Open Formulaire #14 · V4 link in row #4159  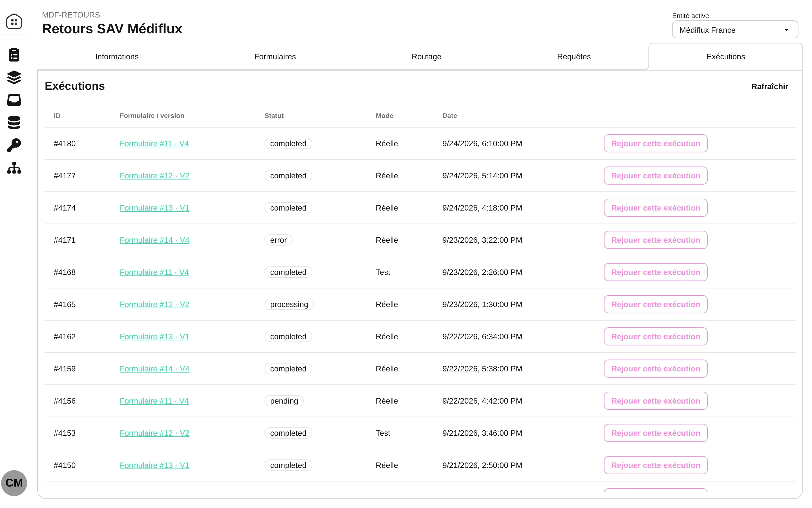[154, 369]
